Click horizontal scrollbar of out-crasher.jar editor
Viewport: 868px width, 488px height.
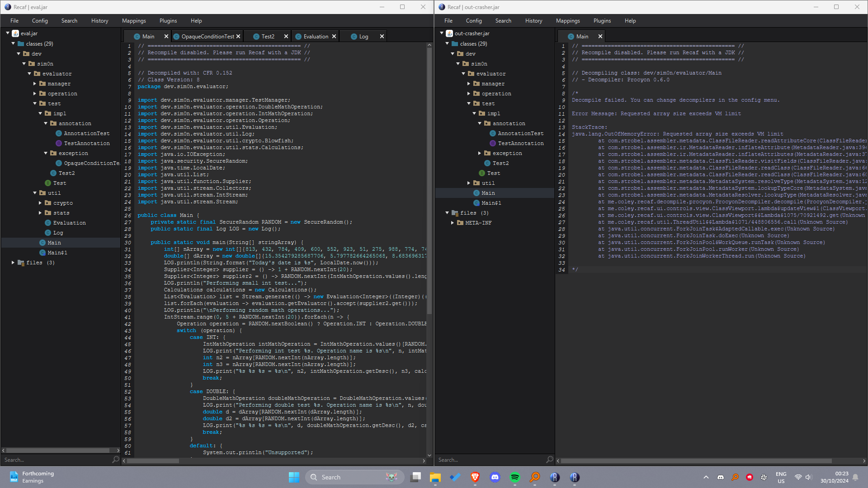696,461
